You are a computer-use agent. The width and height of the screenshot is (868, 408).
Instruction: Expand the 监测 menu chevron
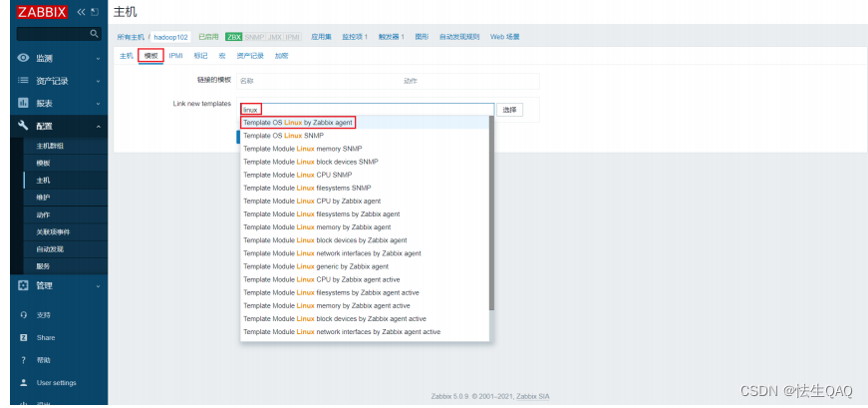(98, 58)
